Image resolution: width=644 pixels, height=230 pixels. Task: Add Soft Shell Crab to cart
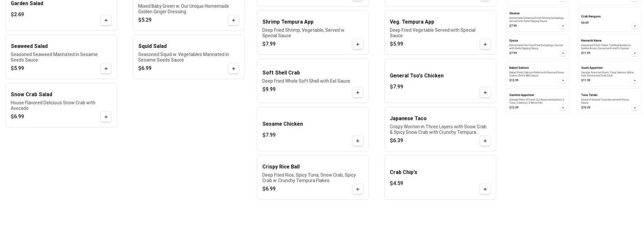(357, 92)
